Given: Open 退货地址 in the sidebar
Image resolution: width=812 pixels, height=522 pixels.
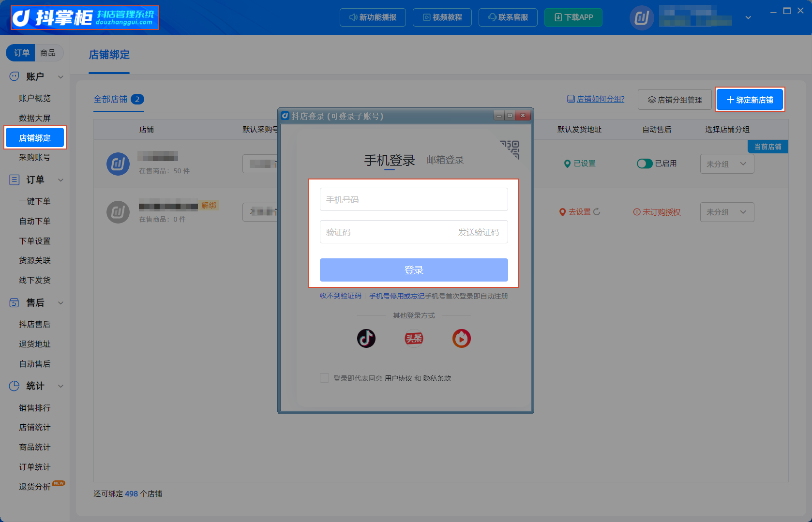Looking at the screenshot, I should click(x=35, y=344).
